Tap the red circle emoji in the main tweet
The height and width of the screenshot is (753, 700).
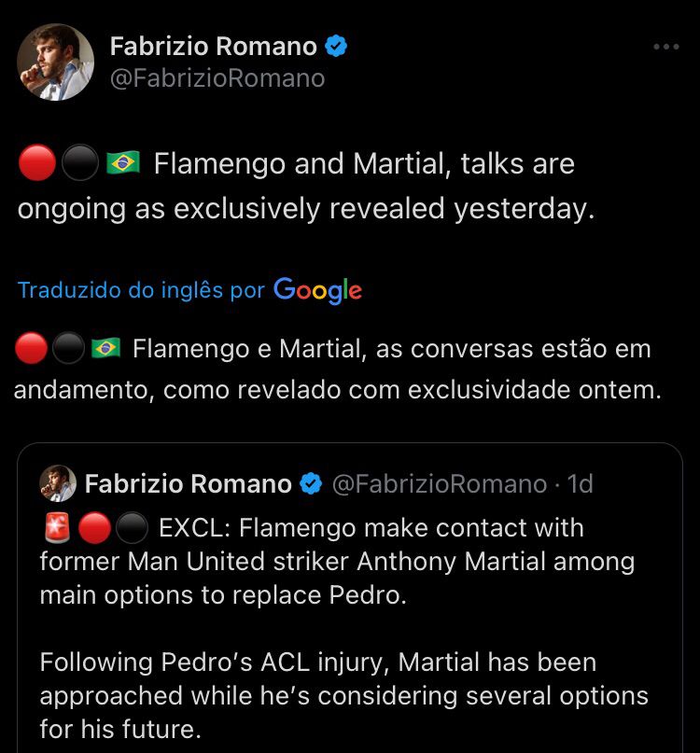36,164
